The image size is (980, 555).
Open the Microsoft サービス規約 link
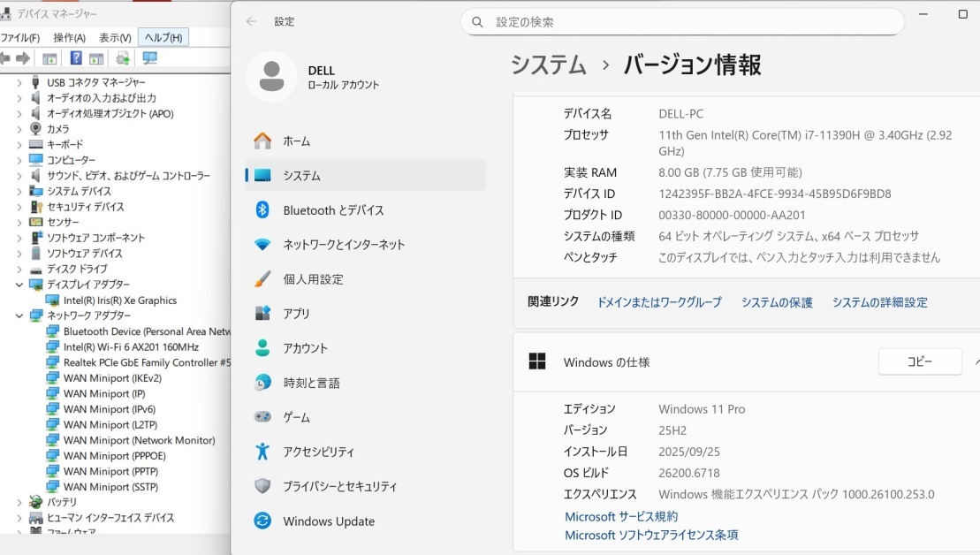[x=620, y=515]
